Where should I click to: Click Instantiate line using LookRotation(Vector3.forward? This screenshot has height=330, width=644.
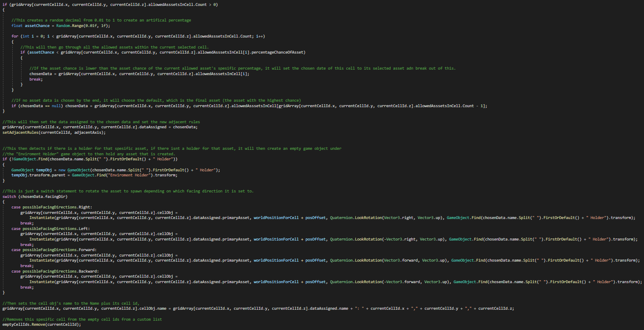tap(334, 260)
